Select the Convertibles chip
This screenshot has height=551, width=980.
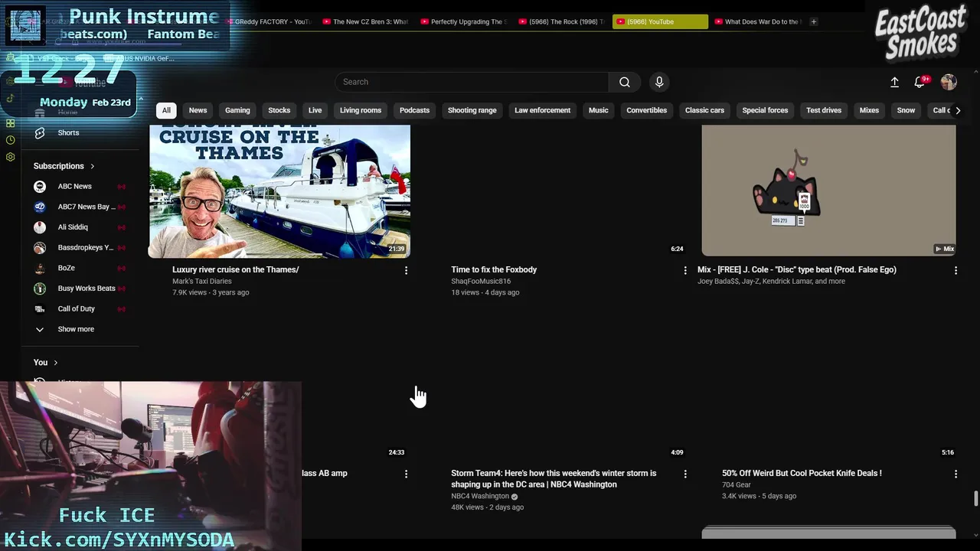point(646,110)
